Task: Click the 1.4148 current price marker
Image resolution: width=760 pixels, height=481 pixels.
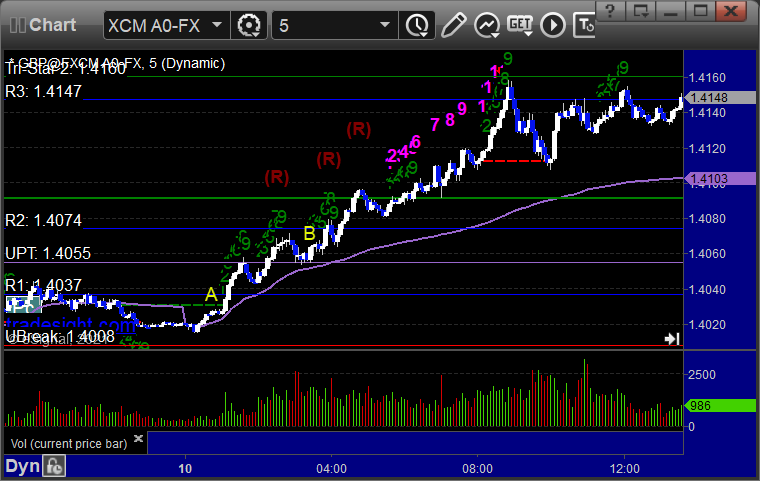Action: (x=720, y=98)
